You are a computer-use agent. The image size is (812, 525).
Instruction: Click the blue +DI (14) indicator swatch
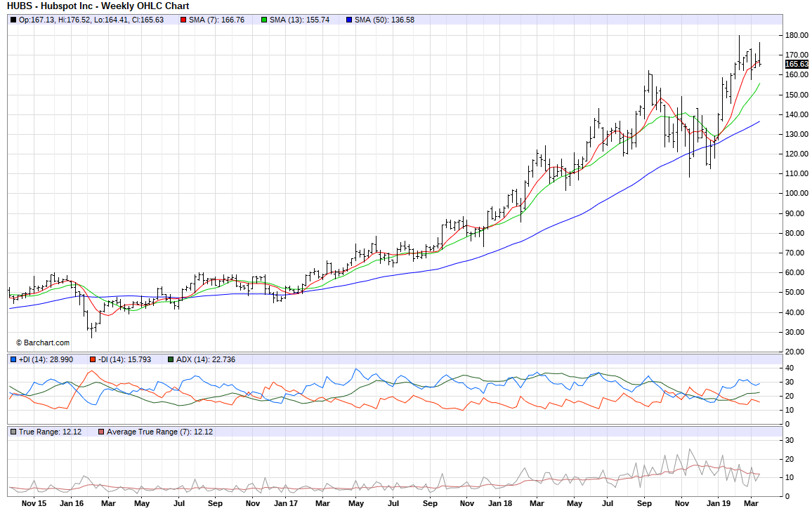click(13, 359)
